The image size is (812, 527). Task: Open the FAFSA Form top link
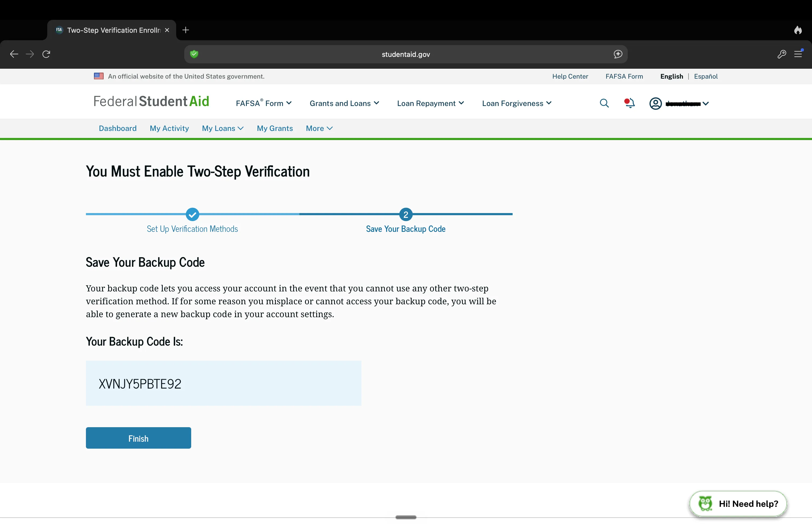point(624,76)
